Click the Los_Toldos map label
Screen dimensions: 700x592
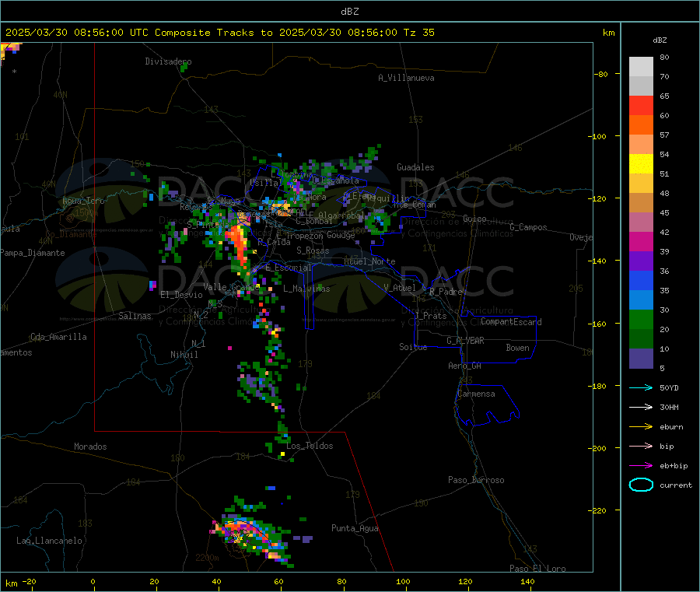click(x=310, y=446)
